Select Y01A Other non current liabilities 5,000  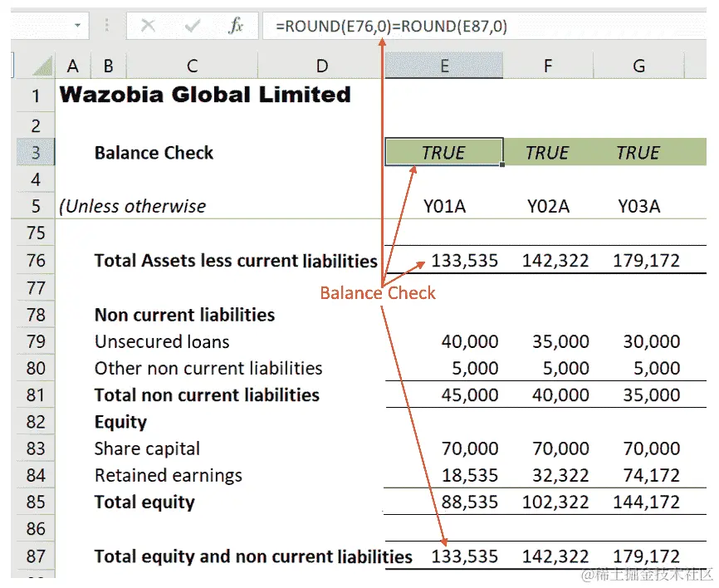pos(475,368)
